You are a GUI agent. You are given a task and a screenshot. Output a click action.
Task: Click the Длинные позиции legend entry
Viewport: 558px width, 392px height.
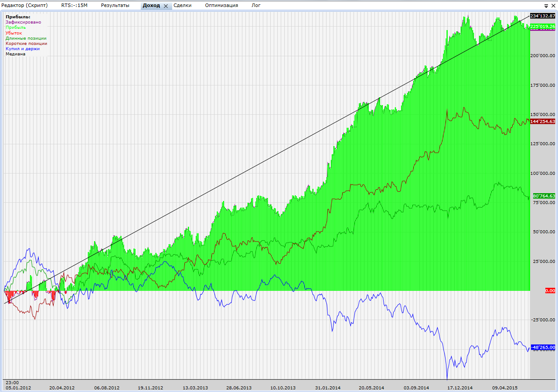coord(26,38)
